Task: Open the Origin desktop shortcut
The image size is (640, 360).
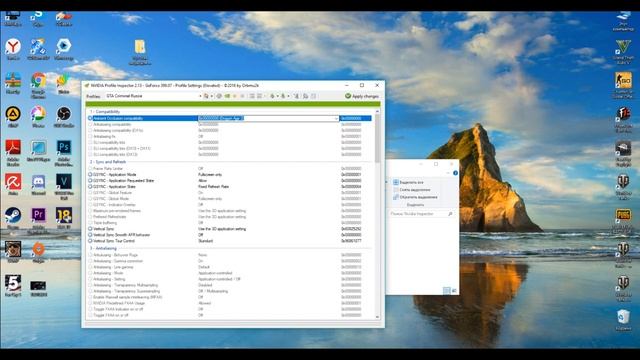Action: coord(38,252)
